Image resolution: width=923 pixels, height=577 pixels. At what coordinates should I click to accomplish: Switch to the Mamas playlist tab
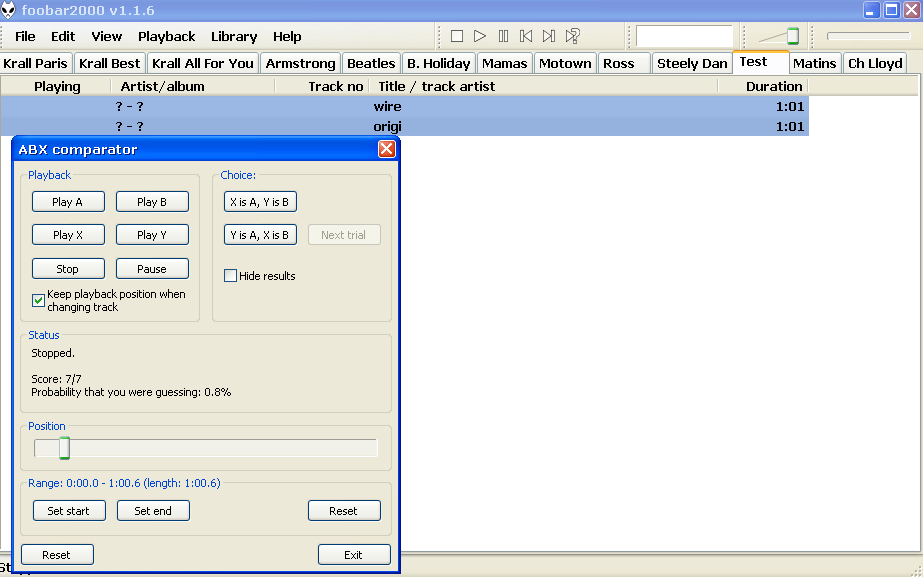(504, 63)
